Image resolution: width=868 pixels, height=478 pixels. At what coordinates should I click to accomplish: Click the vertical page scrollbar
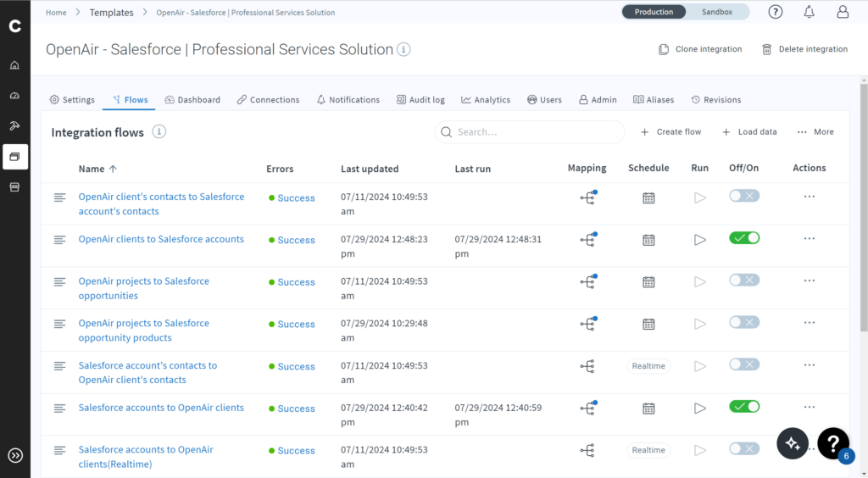[864, 208]
